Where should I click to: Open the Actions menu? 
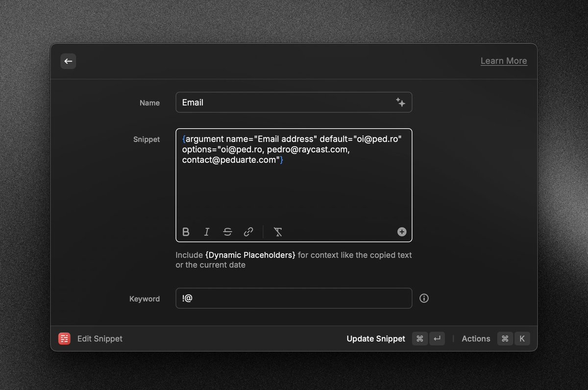point(476,338)
